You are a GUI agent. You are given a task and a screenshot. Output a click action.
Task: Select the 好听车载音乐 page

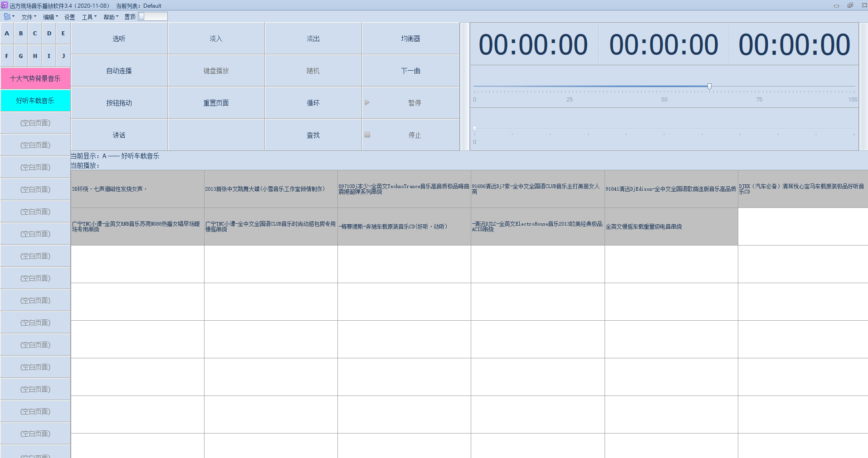tap(35, 101)
